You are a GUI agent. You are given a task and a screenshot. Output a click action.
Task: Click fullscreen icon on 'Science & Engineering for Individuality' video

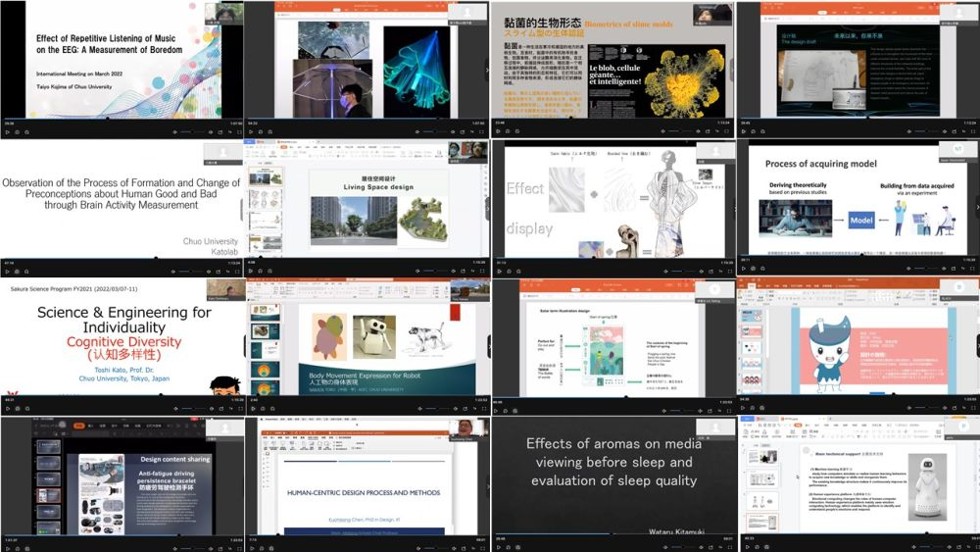(x=237, y=409)
